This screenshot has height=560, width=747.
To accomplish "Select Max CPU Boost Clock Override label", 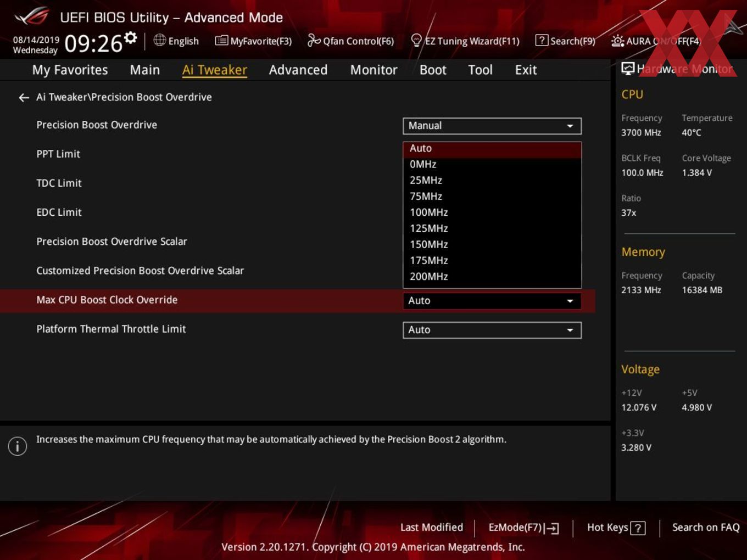I will tap(107, 300).
